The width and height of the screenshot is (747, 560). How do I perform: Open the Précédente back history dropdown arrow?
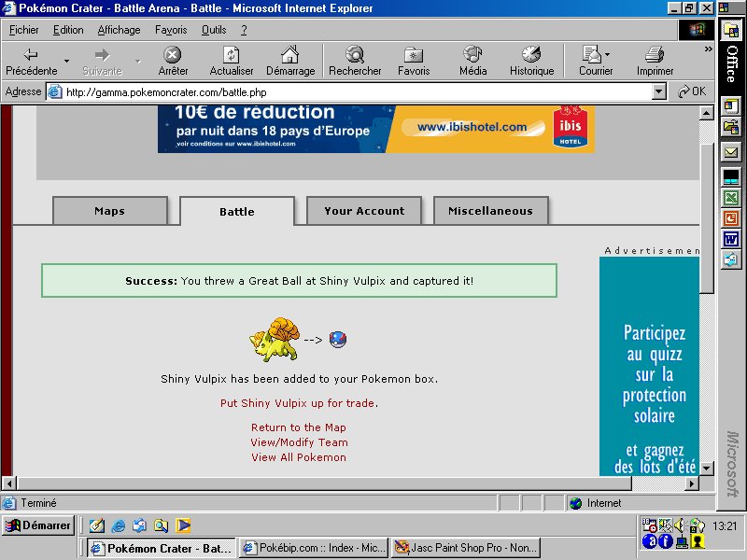pyautogui.click(x=66, y=62)
